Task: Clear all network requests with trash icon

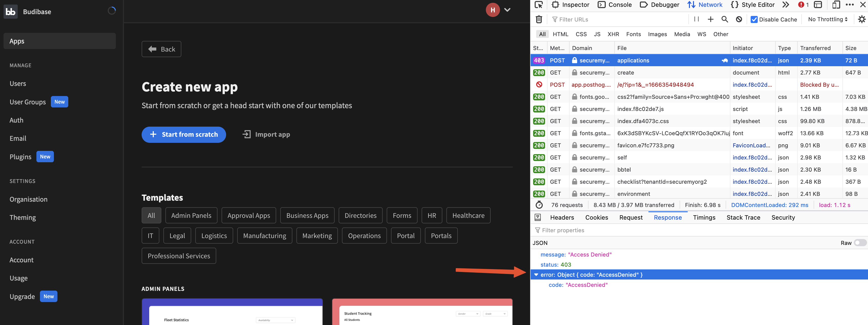Action: coord(538,19)
